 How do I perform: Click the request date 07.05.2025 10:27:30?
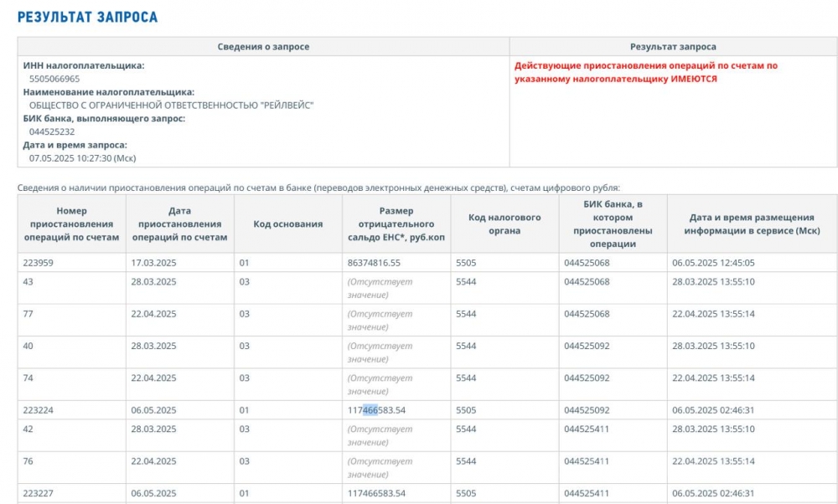(x=82, y=157)
